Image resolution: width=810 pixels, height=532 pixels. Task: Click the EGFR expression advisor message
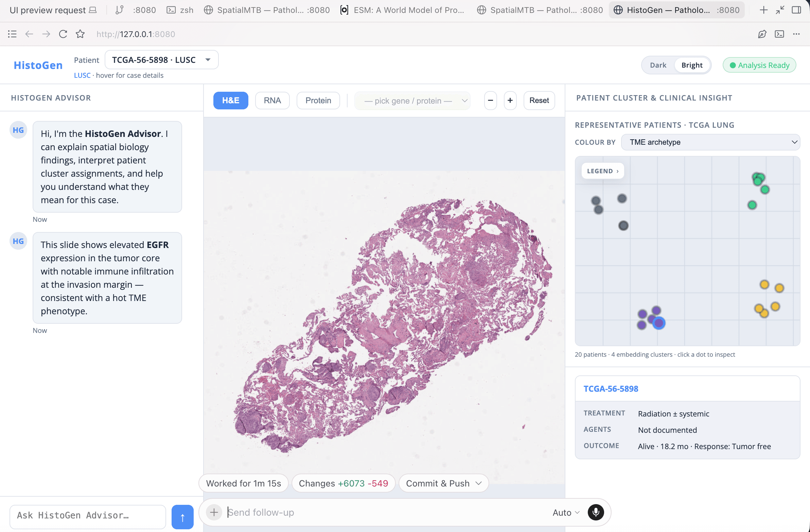coord(107,278)
